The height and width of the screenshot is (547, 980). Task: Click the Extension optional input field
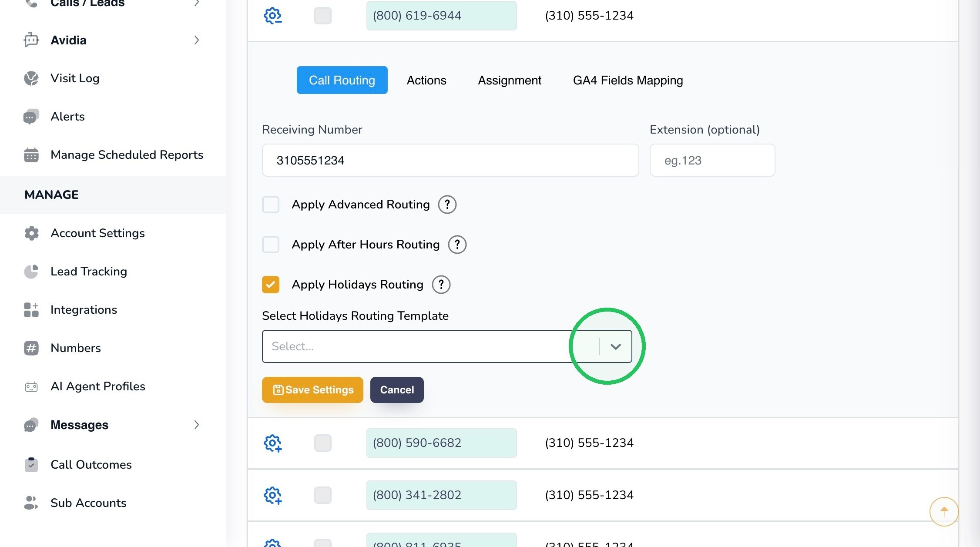pos(712,160)
